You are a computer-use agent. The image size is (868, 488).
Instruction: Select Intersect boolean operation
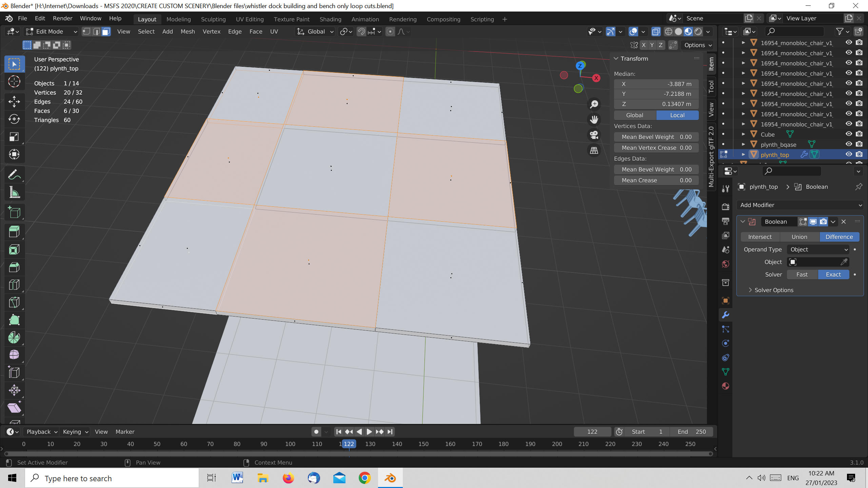click(x=760, y=237)
